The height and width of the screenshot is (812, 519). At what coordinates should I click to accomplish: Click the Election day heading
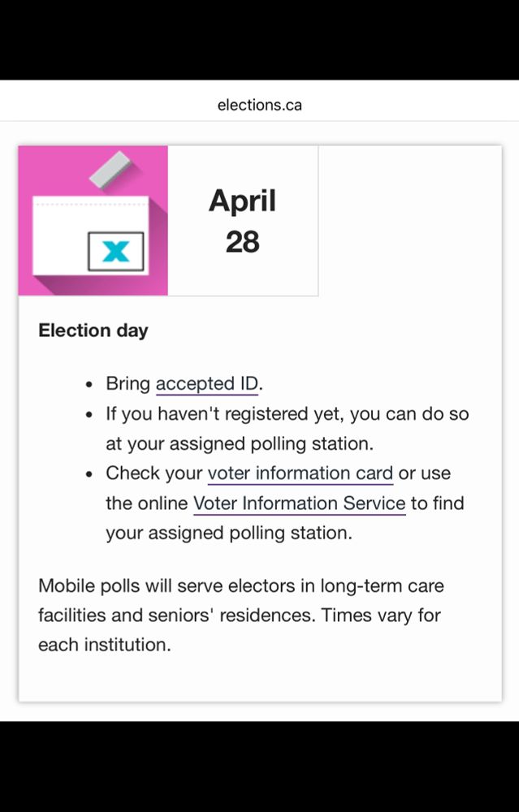point(93,330)
